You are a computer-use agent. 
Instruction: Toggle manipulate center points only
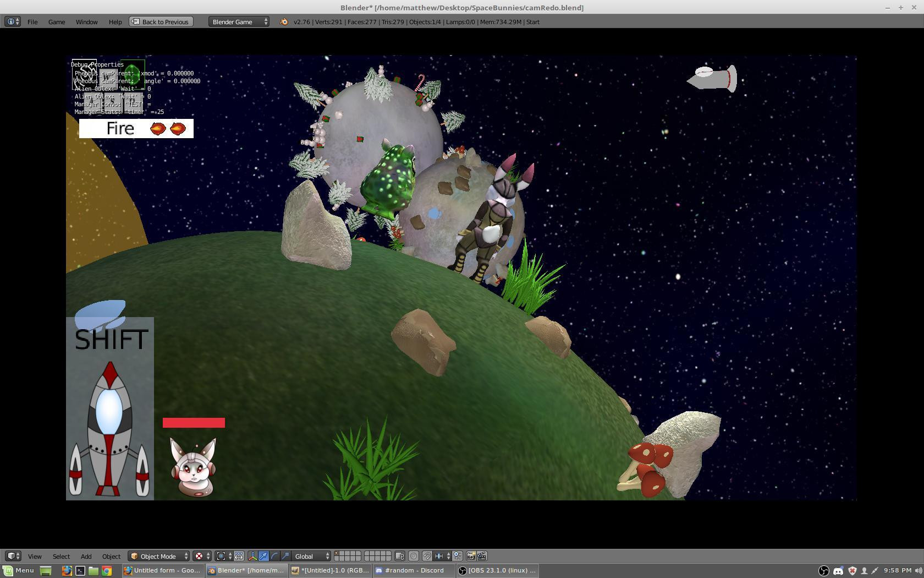[239, 556]
